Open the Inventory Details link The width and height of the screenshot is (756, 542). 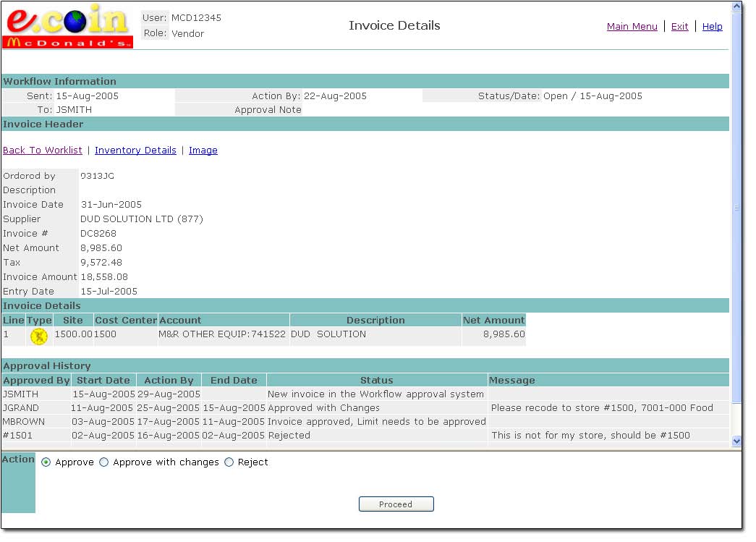tap(135, 151)
